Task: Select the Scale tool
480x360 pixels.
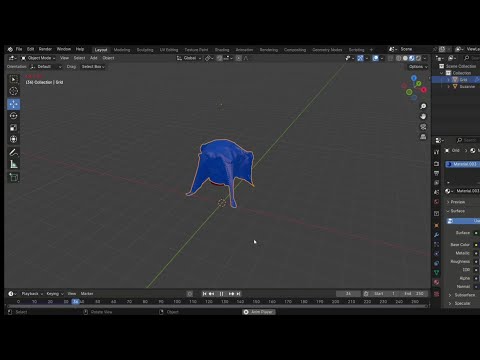Action: (x=14, y=128)
